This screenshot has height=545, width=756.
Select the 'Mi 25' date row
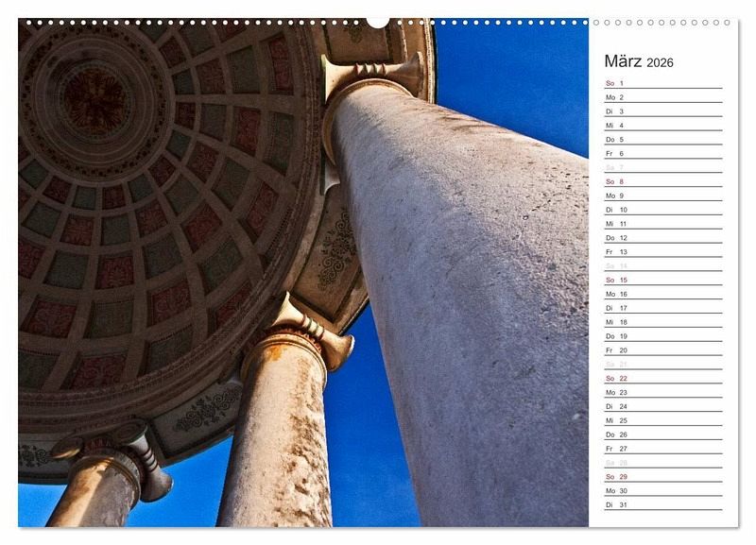point(663,420)
